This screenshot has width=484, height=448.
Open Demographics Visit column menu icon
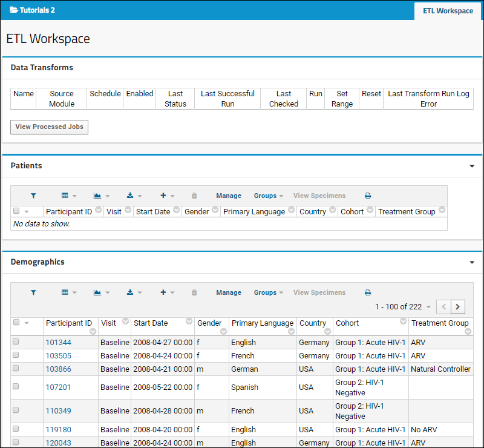click(125, 321)
